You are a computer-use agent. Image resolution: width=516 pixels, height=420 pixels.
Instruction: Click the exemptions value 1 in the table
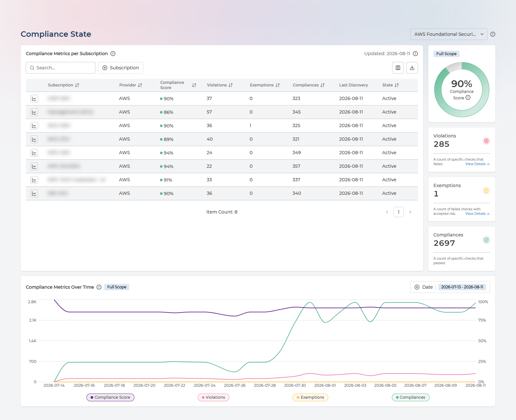click(x=250, y=125)
